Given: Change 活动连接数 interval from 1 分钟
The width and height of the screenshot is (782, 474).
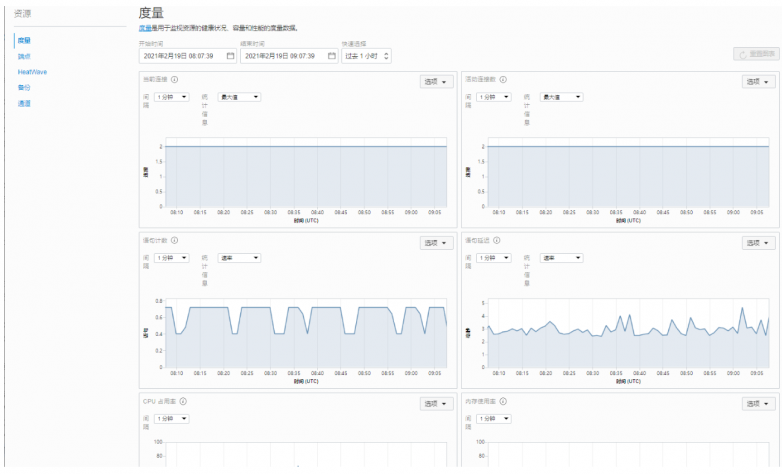Looking at the screenshot, I should pyautogui.click(x=494, y=97).
